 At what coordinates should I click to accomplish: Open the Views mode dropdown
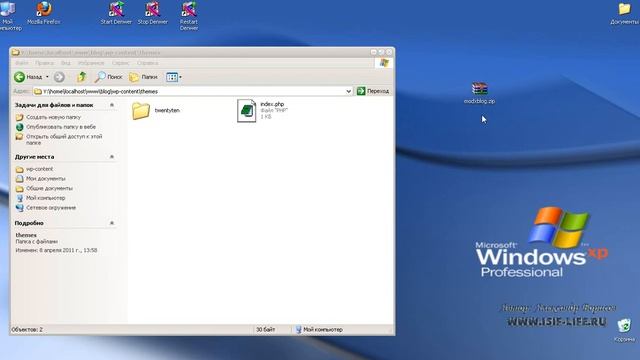coord(174,77)
